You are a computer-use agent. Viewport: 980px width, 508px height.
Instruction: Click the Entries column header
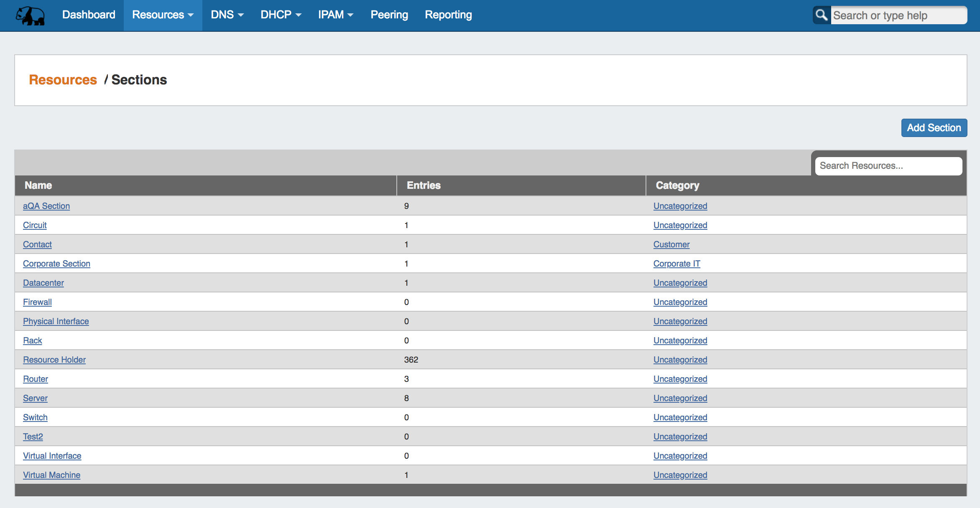[424, 185]
